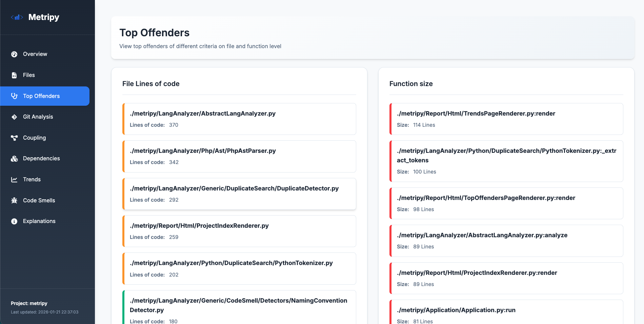Click the Metripy brand title
Screen dimensions: 644x324
[x=44, y=17]
